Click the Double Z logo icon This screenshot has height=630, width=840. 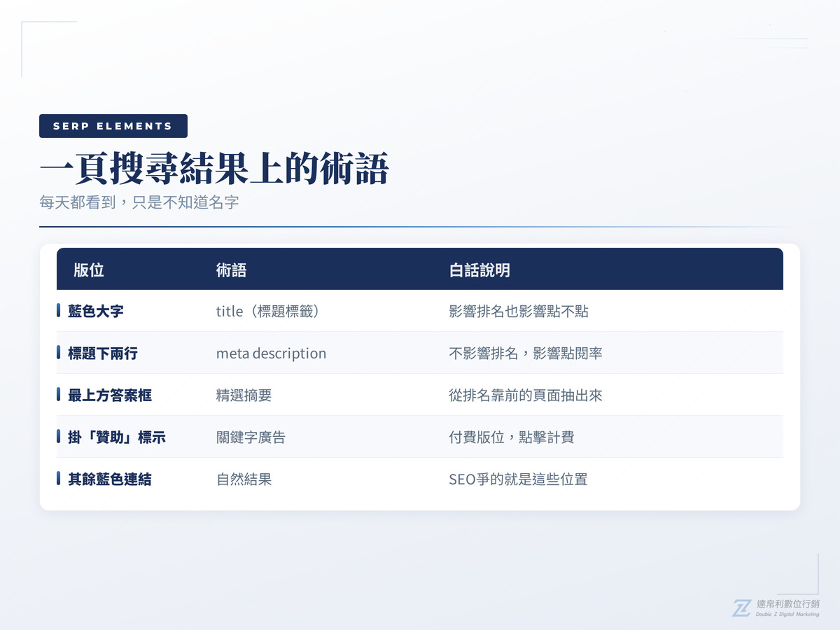[x=741, y=608]
